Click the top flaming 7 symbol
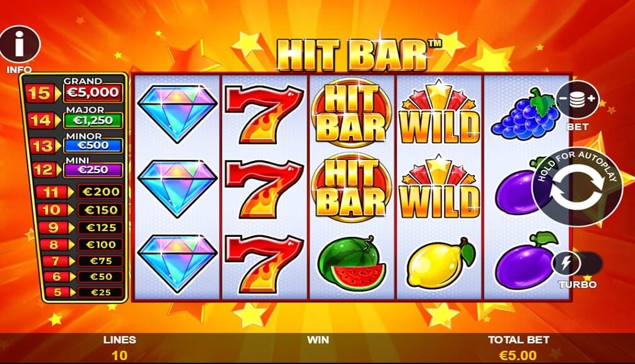 (x=264, y=114)
